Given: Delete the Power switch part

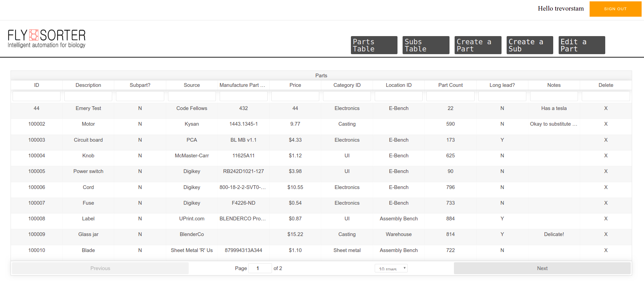Looking at the screenshot, I should [606, 171].
